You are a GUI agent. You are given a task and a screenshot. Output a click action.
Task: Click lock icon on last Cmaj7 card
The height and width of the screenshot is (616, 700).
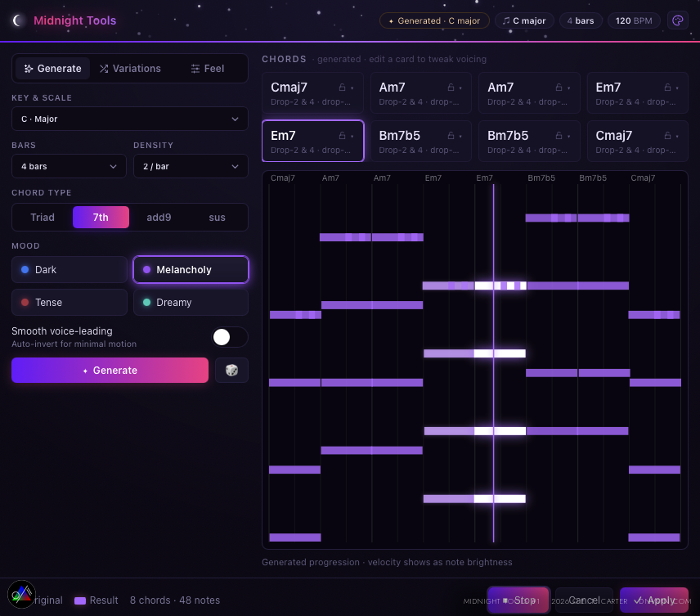point(667,135)
